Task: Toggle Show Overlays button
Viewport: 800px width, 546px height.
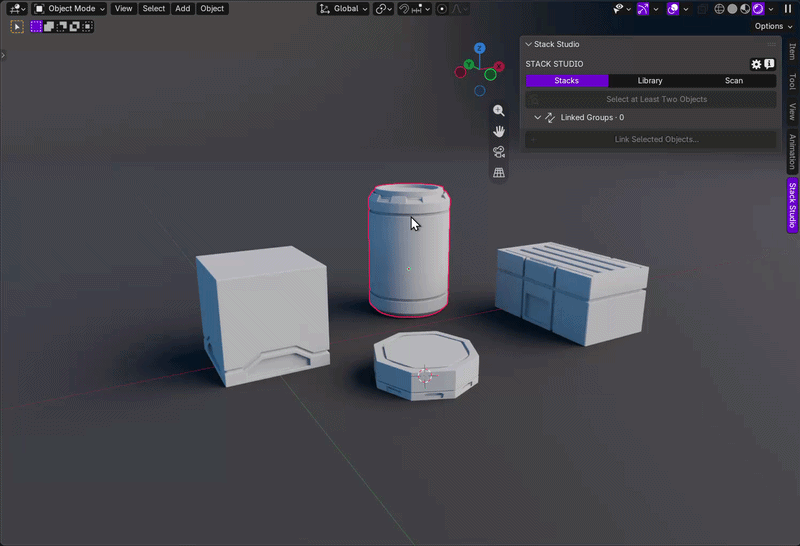Action: coord(673,9)
